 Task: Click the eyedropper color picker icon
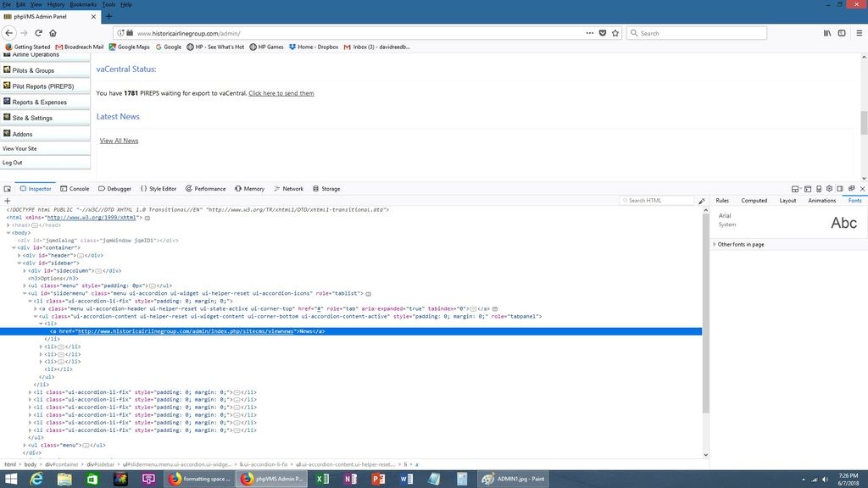coord(702,201)
